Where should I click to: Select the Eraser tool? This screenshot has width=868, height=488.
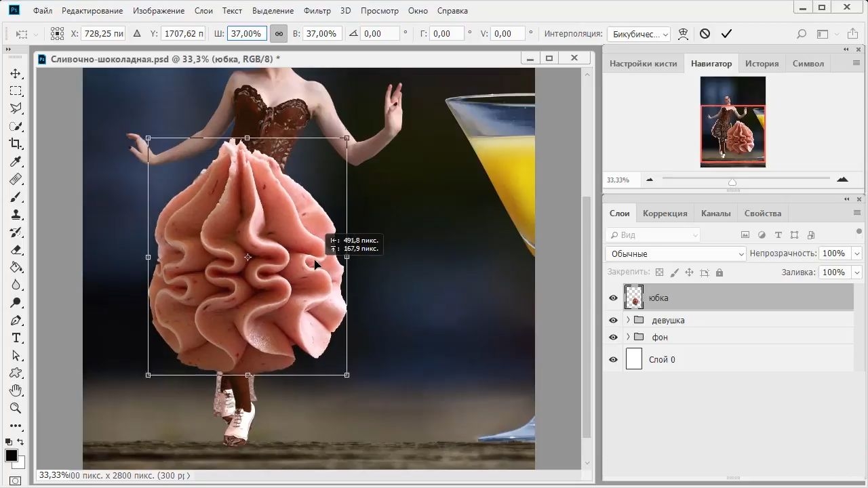[x=16, y=249]
